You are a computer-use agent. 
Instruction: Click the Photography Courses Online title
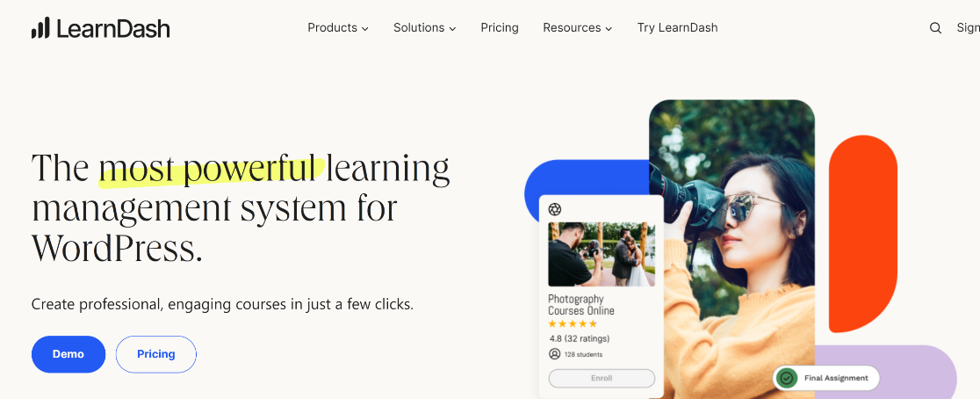[581, 305]
